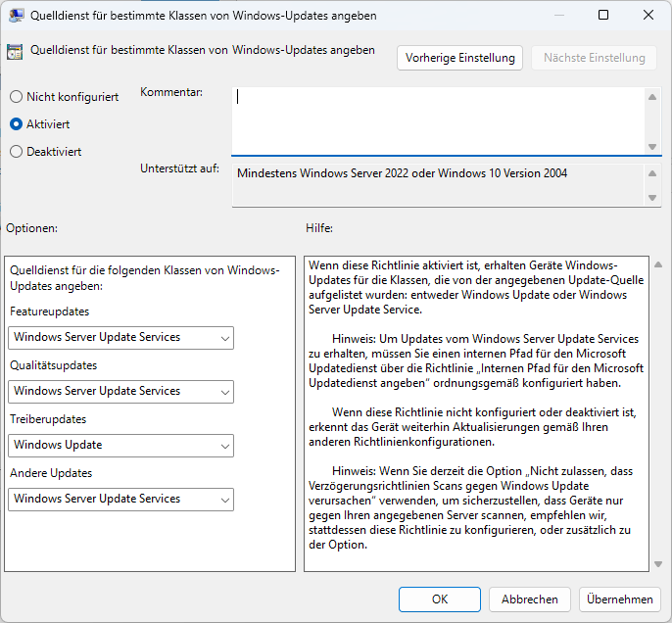Minimize the dialog window

(558, 15)
